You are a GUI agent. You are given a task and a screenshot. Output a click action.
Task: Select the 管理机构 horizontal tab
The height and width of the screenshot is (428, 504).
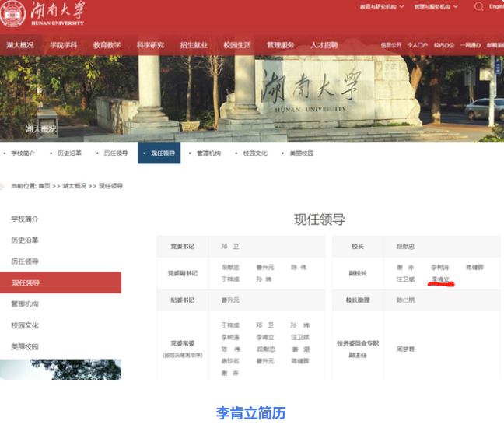208,153
